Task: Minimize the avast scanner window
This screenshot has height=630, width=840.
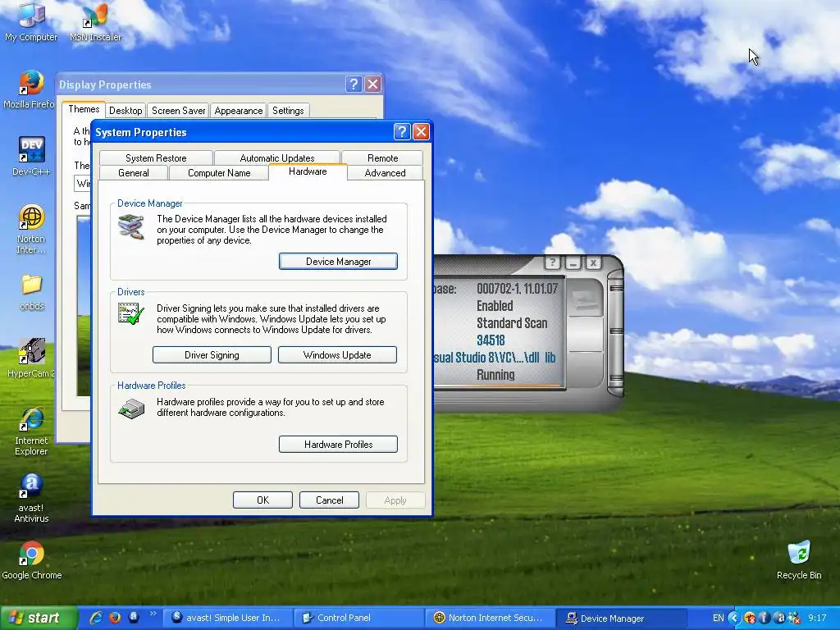Action: click(x=573, y=262)
